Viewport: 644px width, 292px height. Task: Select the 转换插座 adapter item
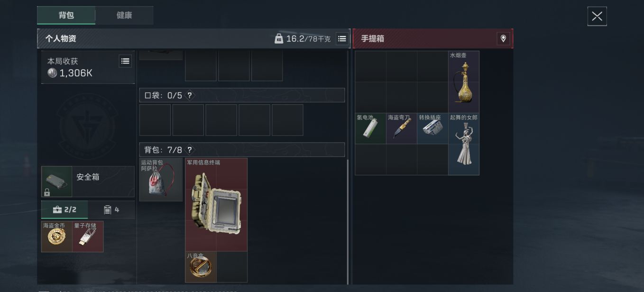coord(432,128)
